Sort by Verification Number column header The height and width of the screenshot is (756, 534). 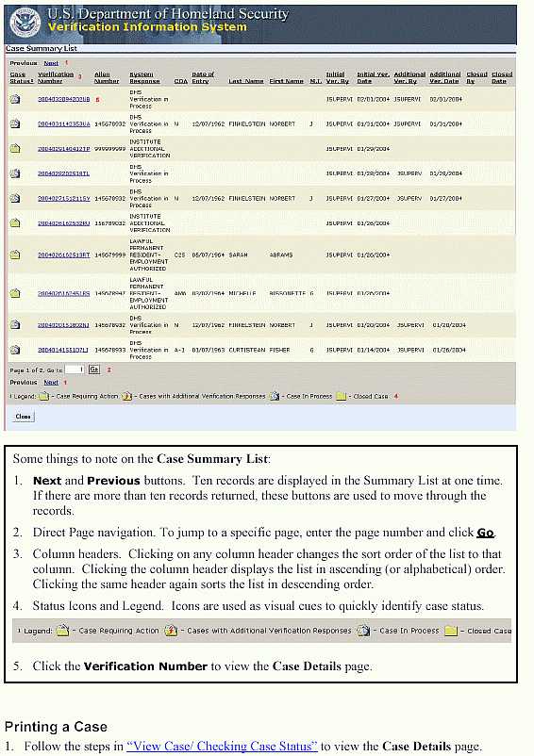(56, 77)
